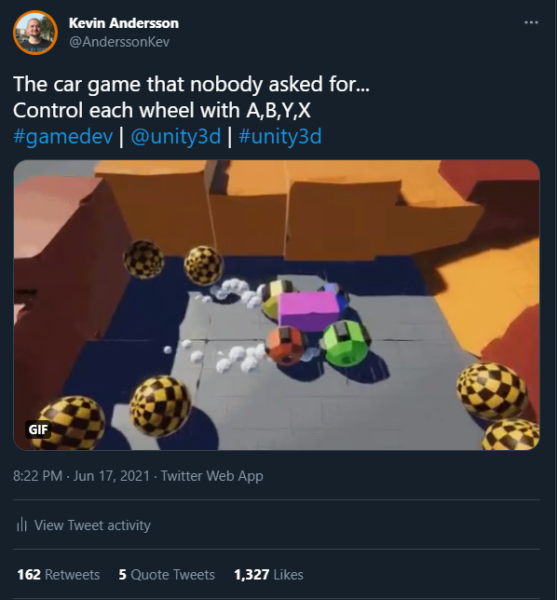557x600 pixels.
Task: Click the pink car body in GIF
Action: [308, 311]
